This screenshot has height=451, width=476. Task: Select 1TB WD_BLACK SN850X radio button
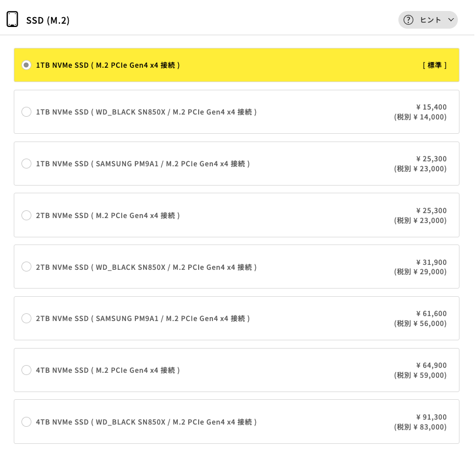pyautogui.click(x=26, y=112)
